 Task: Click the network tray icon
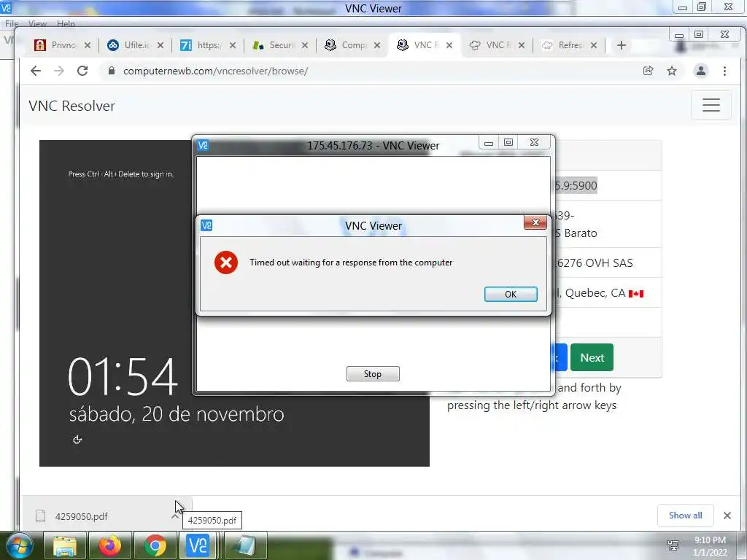(673, 545)
